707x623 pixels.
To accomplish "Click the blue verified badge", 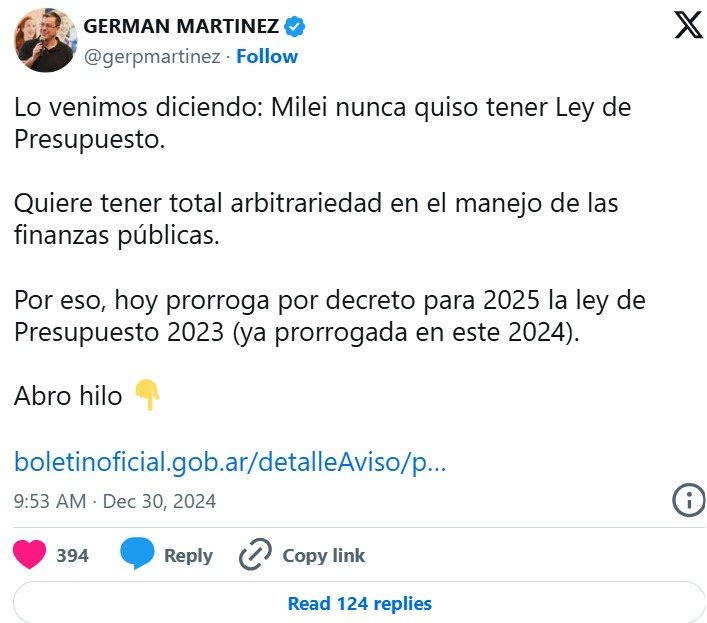I will 296,26.
